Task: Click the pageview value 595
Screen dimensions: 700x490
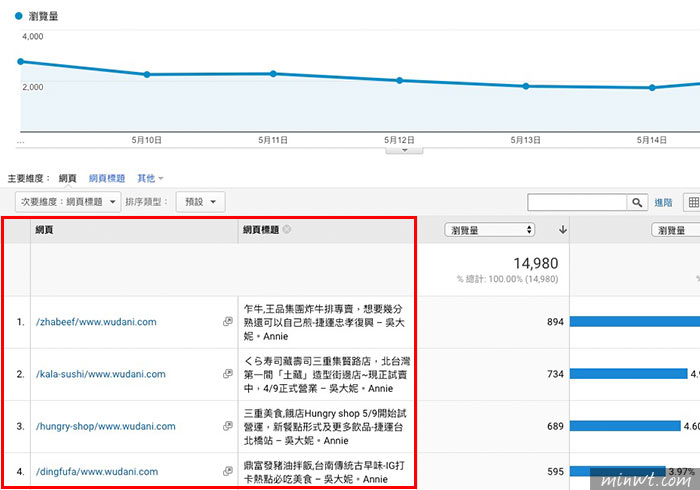Action: [x=555, y=471]
